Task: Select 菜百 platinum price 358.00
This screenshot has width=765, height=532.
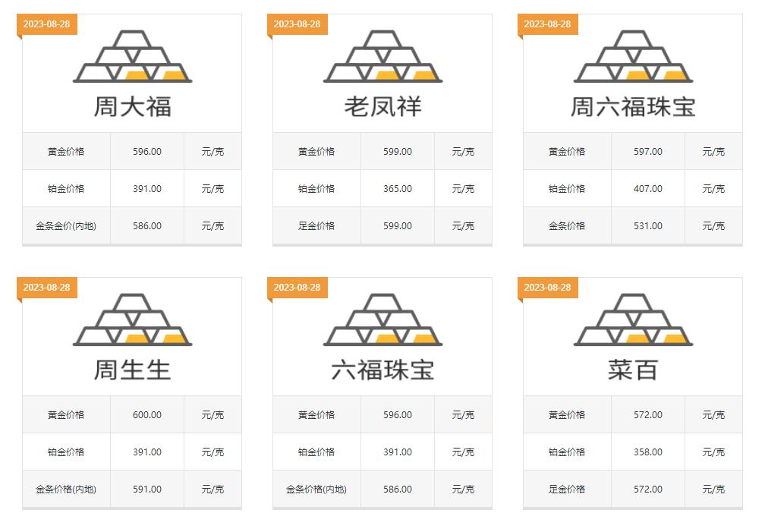Action: pos(648,452)
